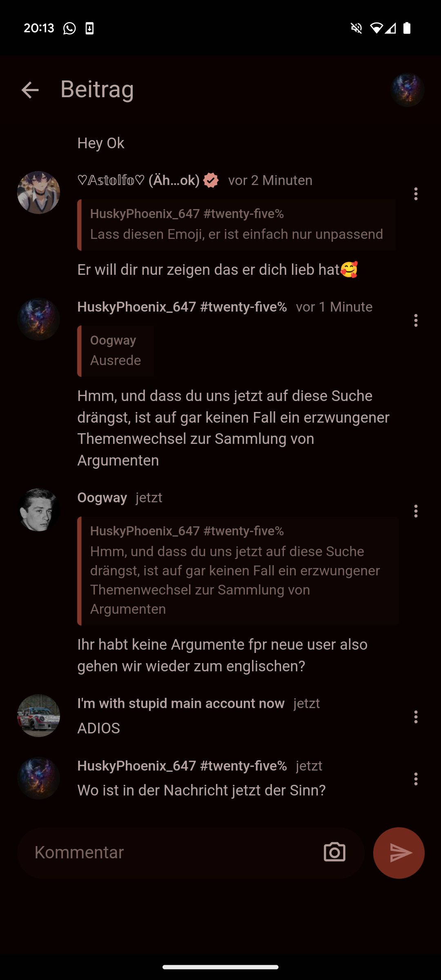Viewport: 441px width, 980px height.
Task: Tap the camera icon in comment field
Action: 334,852
